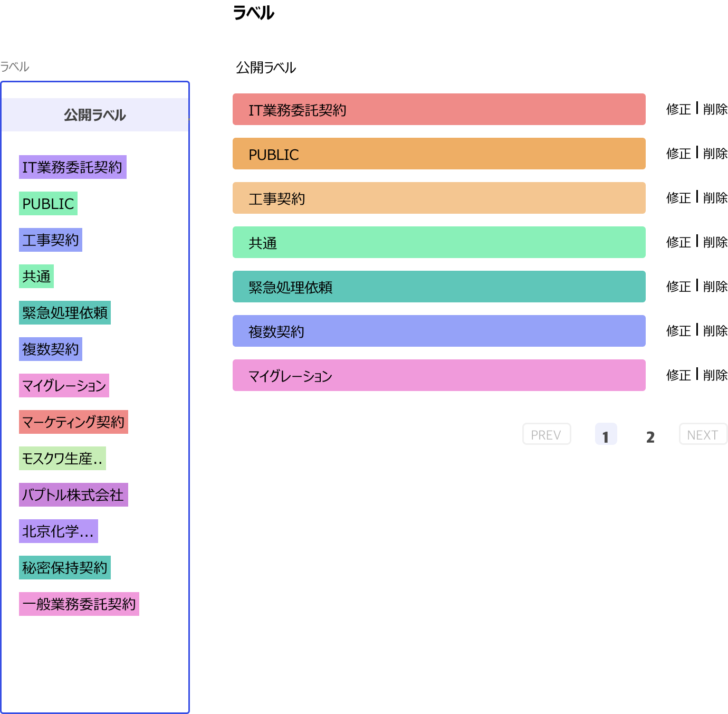Choose the 秘密保持契約 sidebar tag
This screenshot has height=714, width=728.
point(65,568)
